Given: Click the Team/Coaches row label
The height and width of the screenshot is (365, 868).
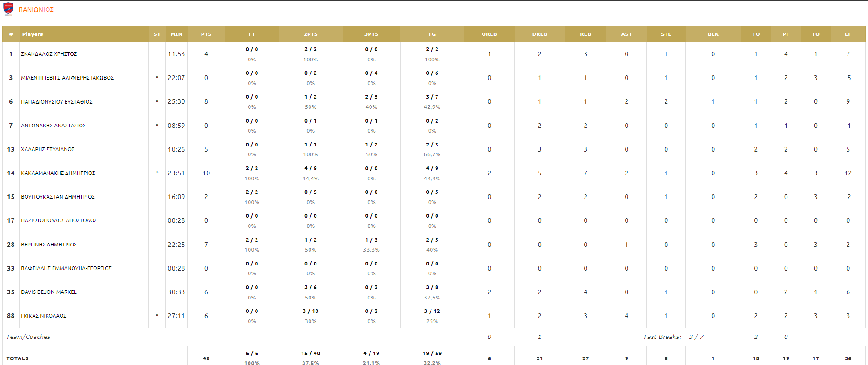Looking at the screenshot, I should (x=28, y=337).
